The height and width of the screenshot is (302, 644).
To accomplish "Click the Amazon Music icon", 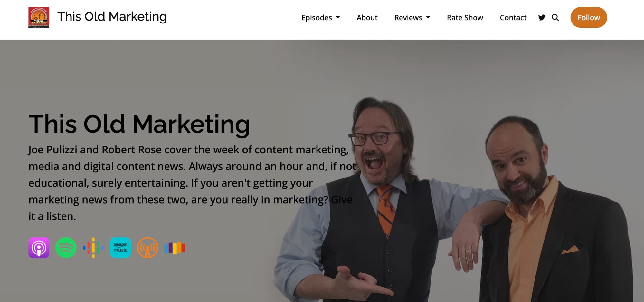I will (120, 248).
